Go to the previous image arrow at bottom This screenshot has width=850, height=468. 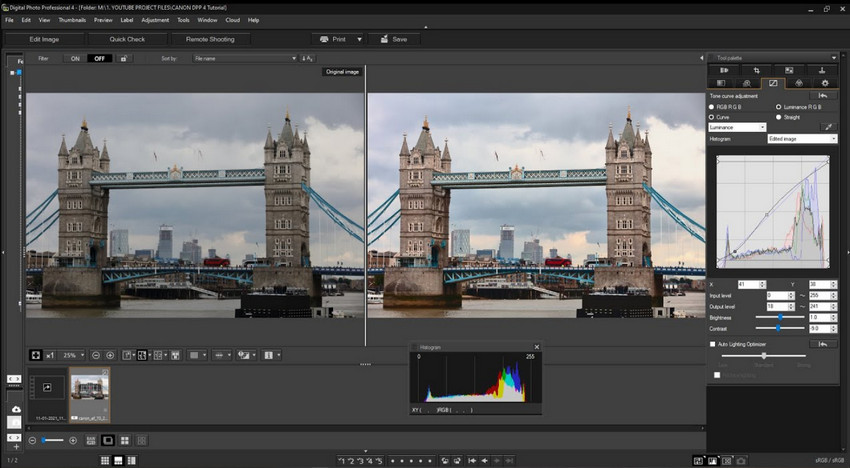(x=484, y=460)
